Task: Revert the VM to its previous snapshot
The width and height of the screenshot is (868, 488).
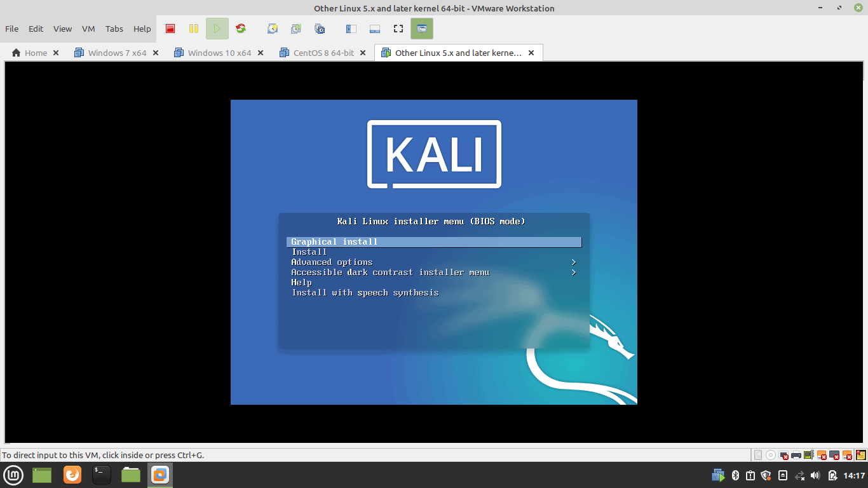Action: pyautogui.click(x=296, y=29)
